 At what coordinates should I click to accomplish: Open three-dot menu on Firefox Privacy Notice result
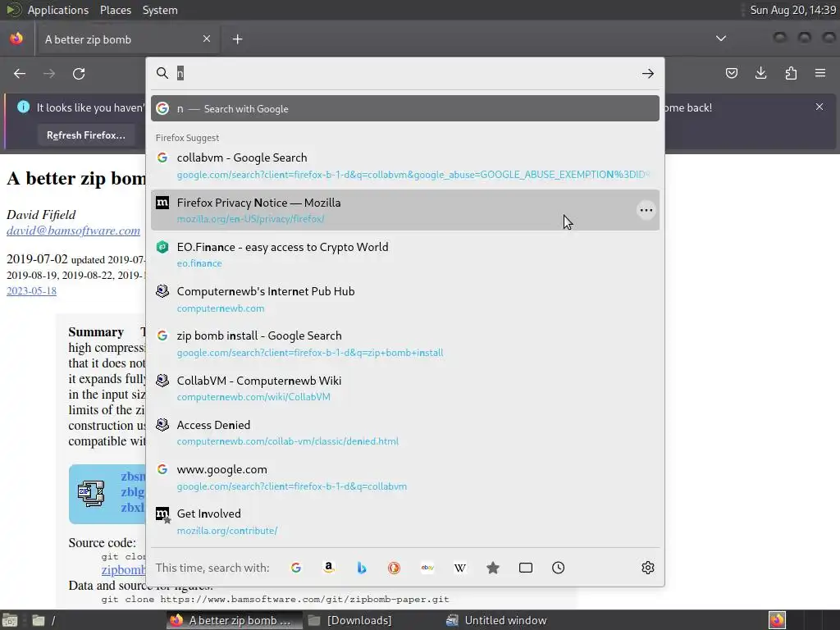pos(646,210)
